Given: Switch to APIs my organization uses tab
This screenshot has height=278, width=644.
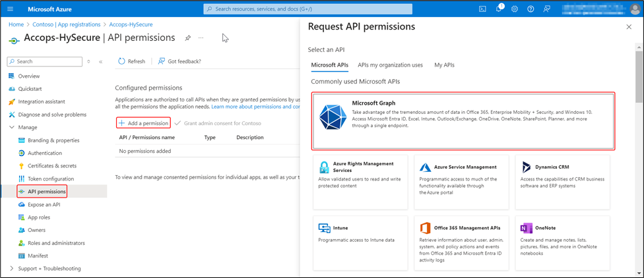Looking at the screenshot, I should coord(390,65).
